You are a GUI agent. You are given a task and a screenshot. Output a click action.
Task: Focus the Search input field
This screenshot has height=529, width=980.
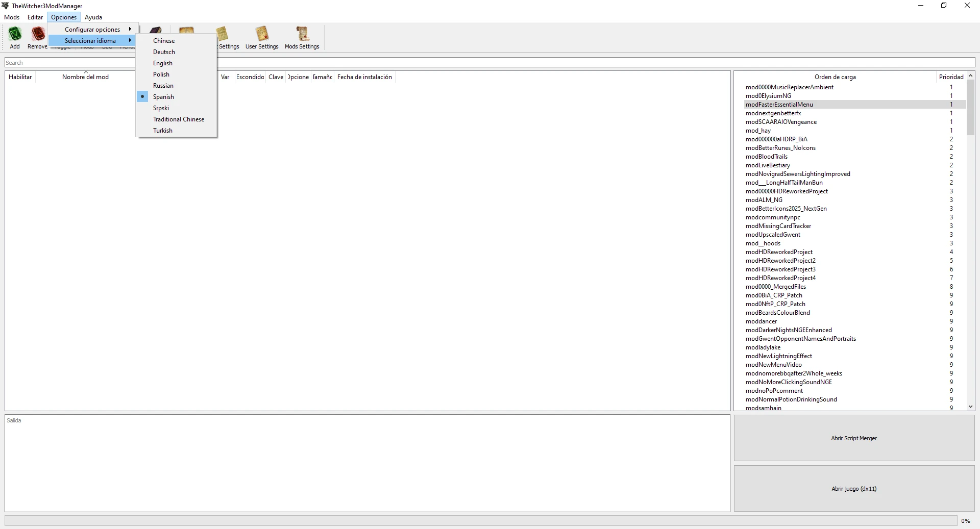[x=490, y=62]
